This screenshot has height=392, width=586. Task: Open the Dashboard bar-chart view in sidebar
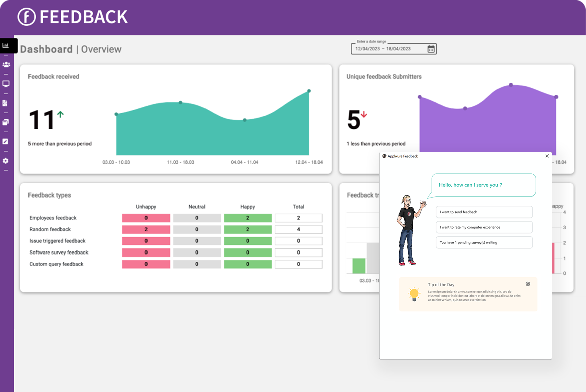point(6,45)
